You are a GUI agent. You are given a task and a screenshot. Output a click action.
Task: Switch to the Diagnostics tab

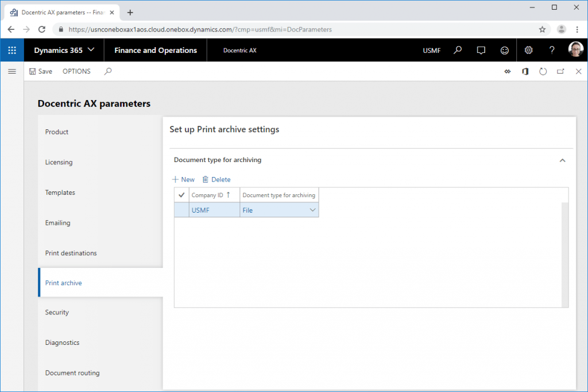click(x=62, y=343)
